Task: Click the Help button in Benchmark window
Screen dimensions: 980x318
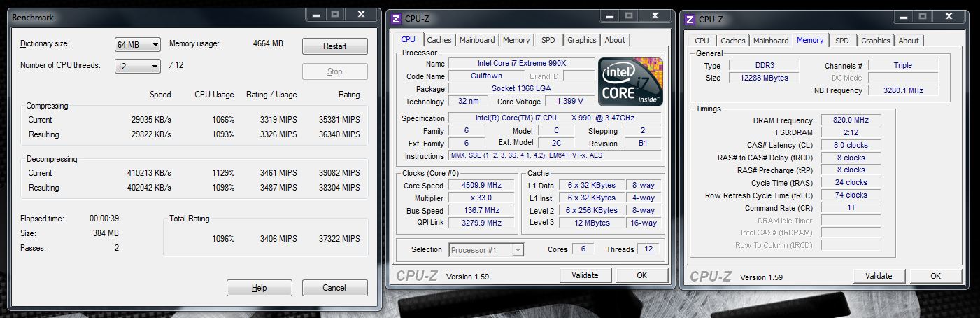Action: (x=259, y=288)
